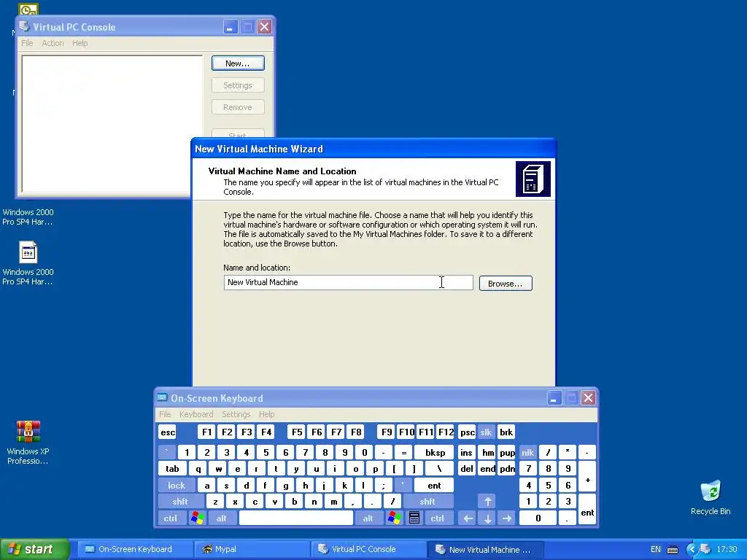Click the left Windows logo key
This screenshot has width=747, height=560.
pos(197,518)
